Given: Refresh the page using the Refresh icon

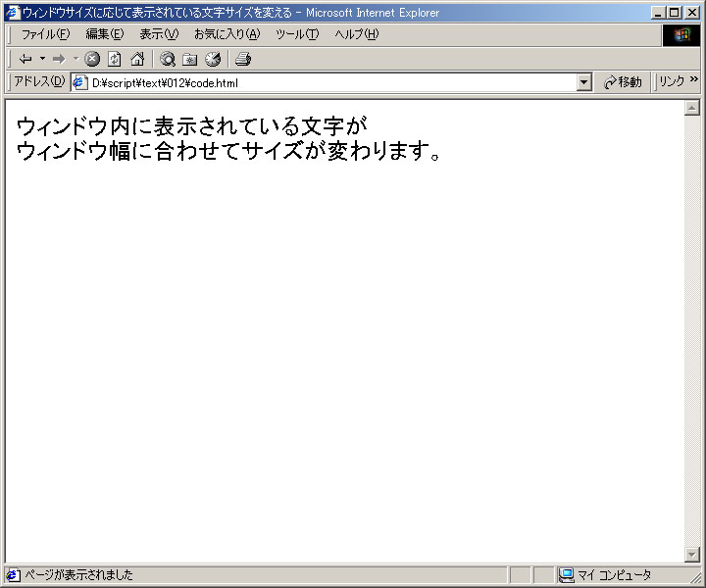Looking at the screenshot, I should [x=115, y=59].
